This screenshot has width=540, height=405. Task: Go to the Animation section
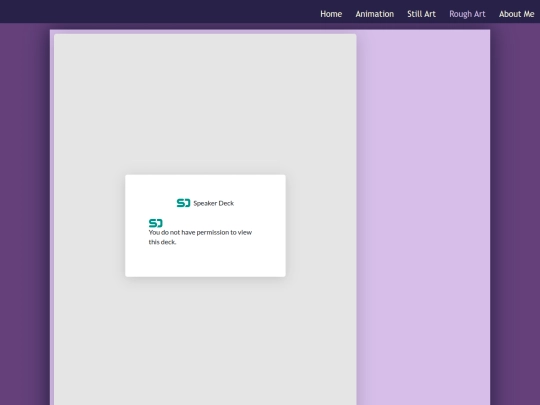[x=375, y=14]
